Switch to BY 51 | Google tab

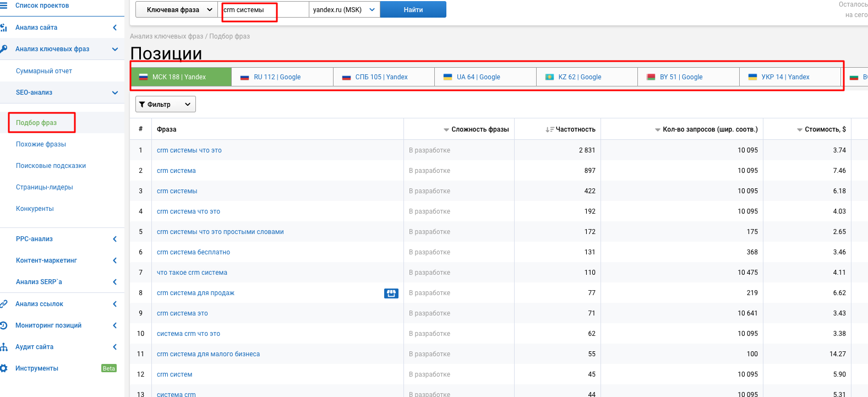pyautogui.click(x=689, y=77)
